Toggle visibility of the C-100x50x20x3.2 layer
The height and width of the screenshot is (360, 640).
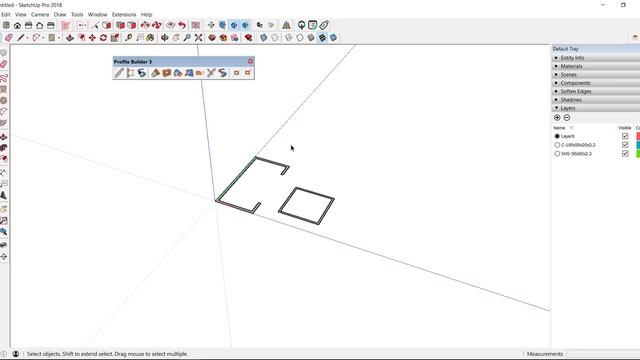pos(625,145)
